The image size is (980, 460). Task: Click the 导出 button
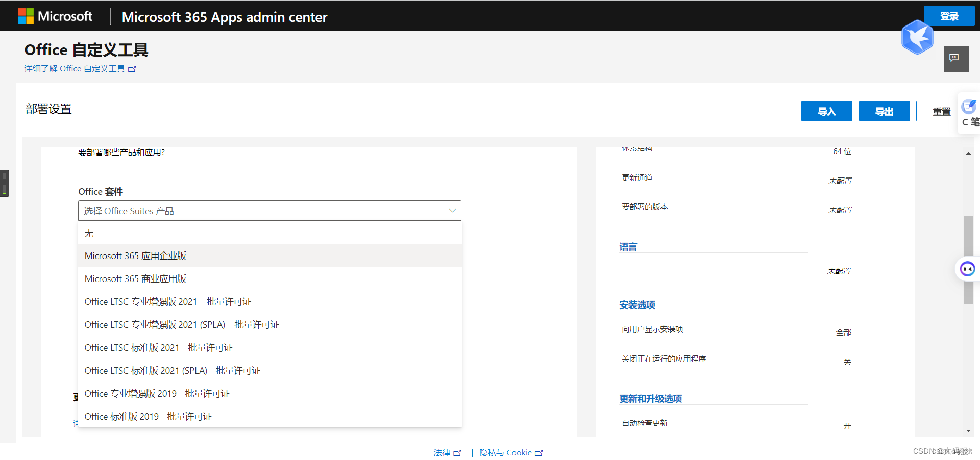point(884,111)
